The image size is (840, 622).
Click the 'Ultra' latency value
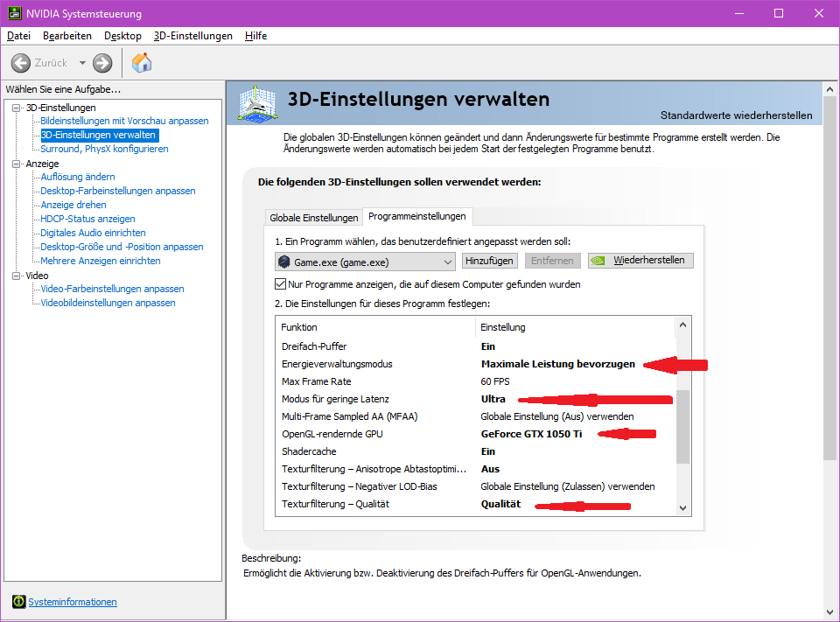[493, 399]
